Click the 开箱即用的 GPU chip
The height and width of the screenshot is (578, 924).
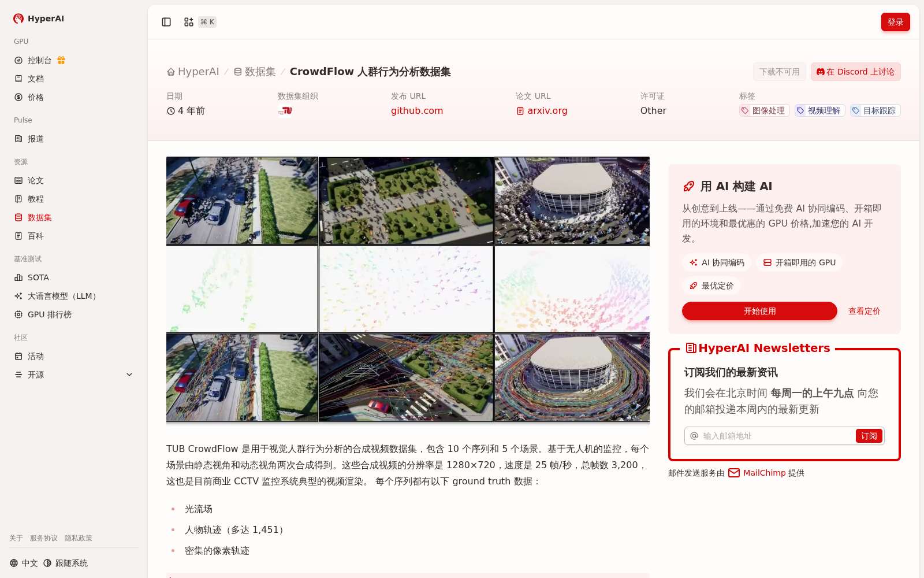coord(799,262)
